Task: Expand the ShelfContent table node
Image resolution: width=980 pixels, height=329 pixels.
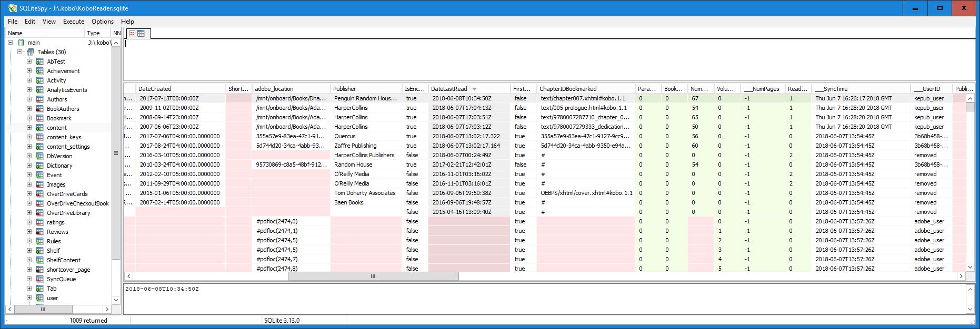Action: [x=29, y=260]
